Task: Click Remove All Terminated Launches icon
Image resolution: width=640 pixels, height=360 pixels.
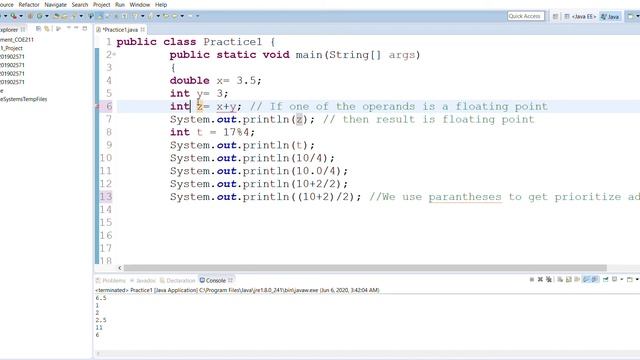Action: [x=549, y=280]
